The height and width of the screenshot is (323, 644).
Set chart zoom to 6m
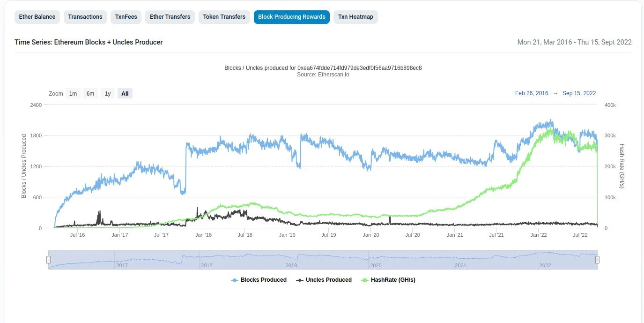90,94
